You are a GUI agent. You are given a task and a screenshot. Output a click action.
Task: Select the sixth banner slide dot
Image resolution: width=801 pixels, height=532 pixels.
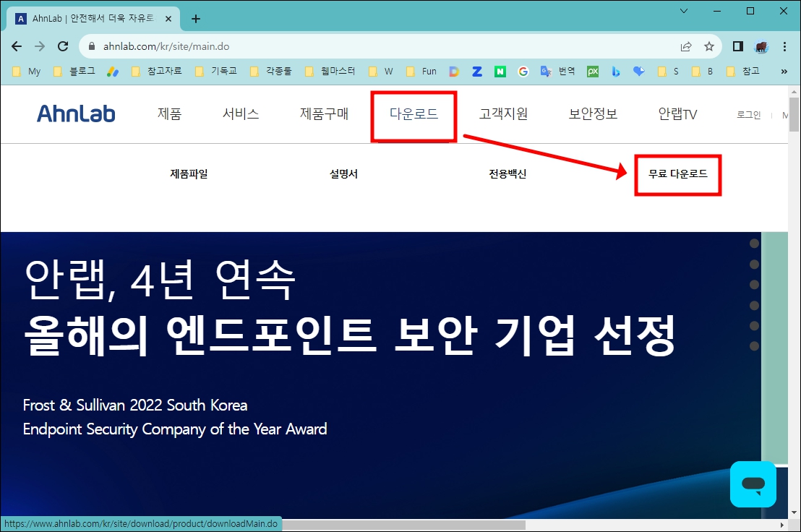pyautogui.click(x=754, y=346)
